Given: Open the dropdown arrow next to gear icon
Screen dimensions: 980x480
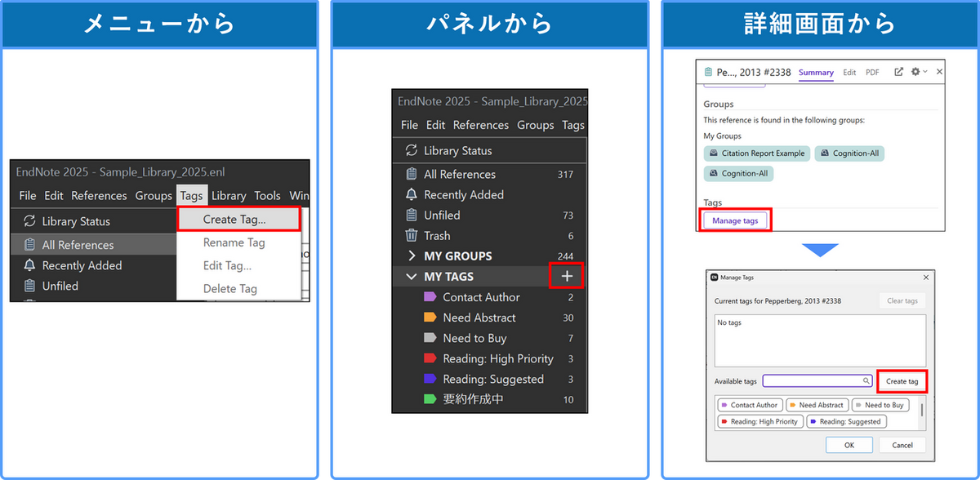Looking at the screenshot, I should click(925, 72).
